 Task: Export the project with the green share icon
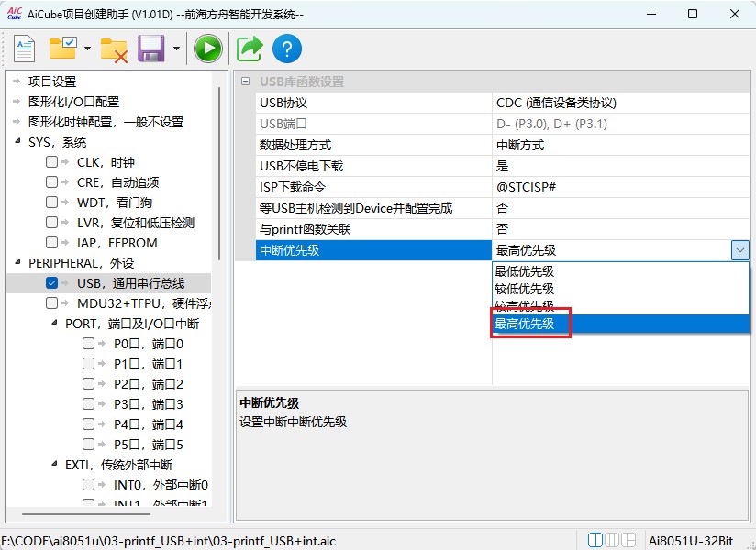tap(249, 48)
